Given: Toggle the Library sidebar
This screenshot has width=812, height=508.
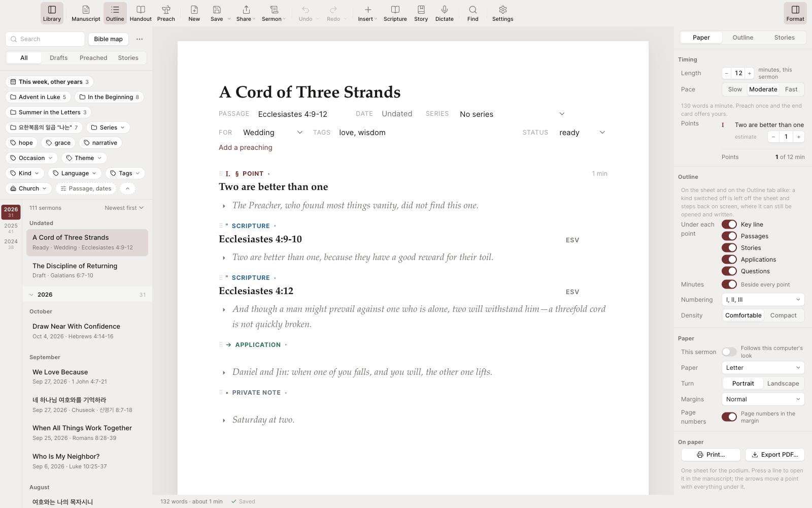Looking at the screenshot, I should click(52, 13).
